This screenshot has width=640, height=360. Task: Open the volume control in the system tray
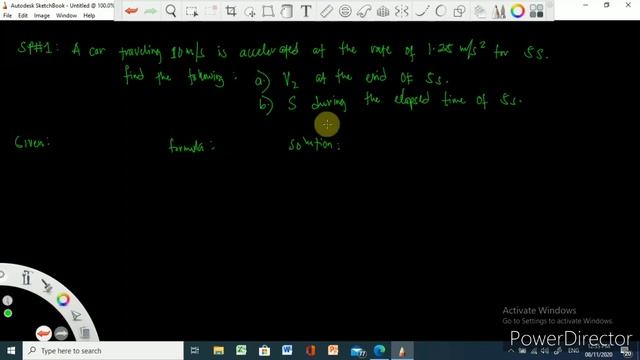[545, 351]
